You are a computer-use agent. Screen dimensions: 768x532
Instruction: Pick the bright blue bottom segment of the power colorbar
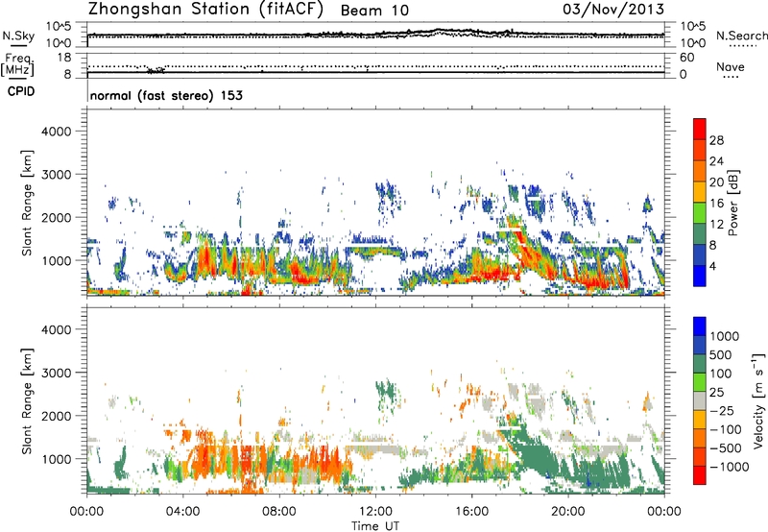700,276
